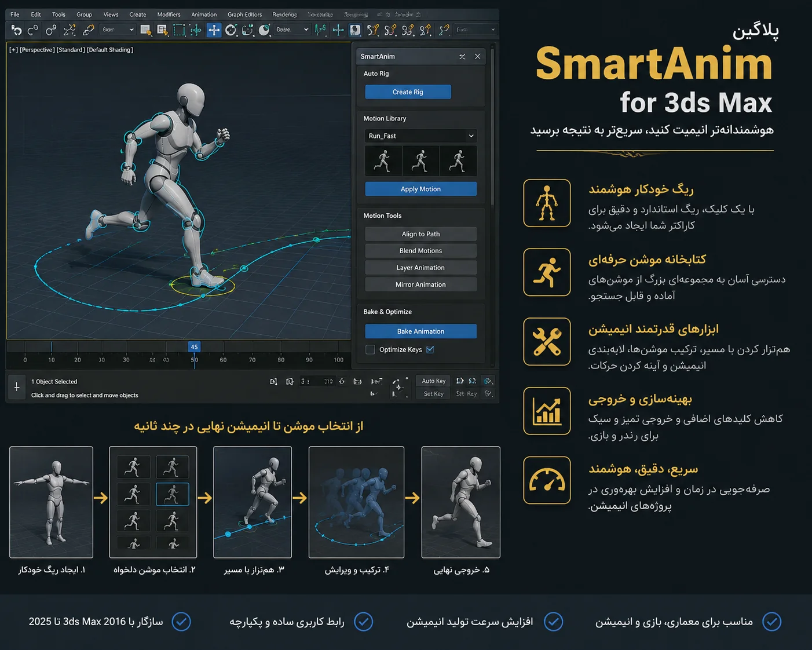Click the current frame number input field
The image size is (812, 650).
tap(317, 381)
